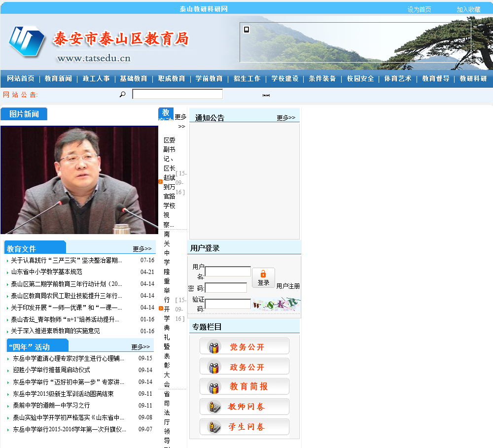Open 泰前中学的道朗一中学习之行
Image resolution: width=493 pixels, height=448 pixels.
(51, 406)
